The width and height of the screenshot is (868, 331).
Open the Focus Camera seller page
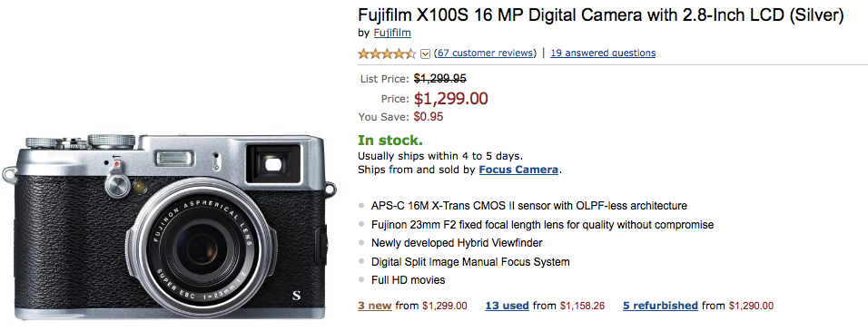pyautogui.click(x=518, y=170)
